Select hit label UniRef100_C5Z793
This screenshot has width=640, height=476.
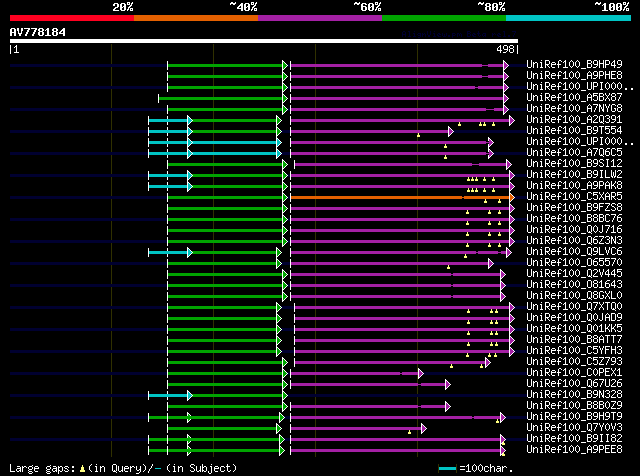click(x=574, y=362)
